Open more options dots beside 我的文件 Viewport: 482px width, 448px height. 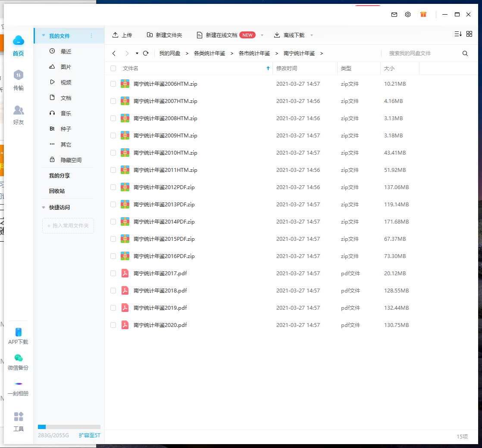pos(91,36)
